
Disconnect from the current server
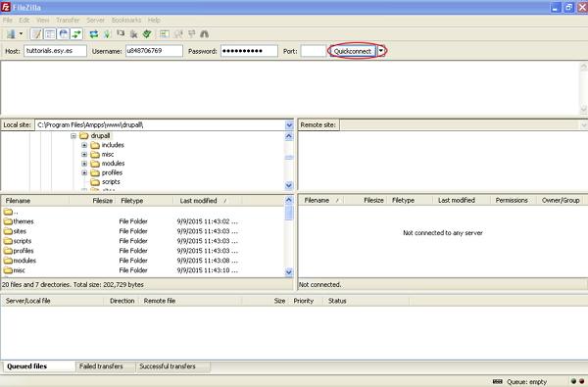click(133, 34)
